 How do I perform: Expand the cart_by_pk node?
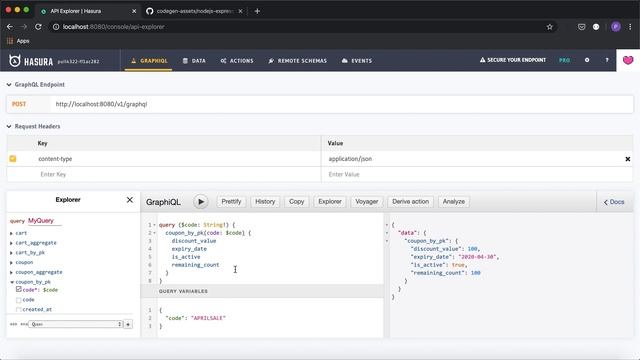coord(11,253)
